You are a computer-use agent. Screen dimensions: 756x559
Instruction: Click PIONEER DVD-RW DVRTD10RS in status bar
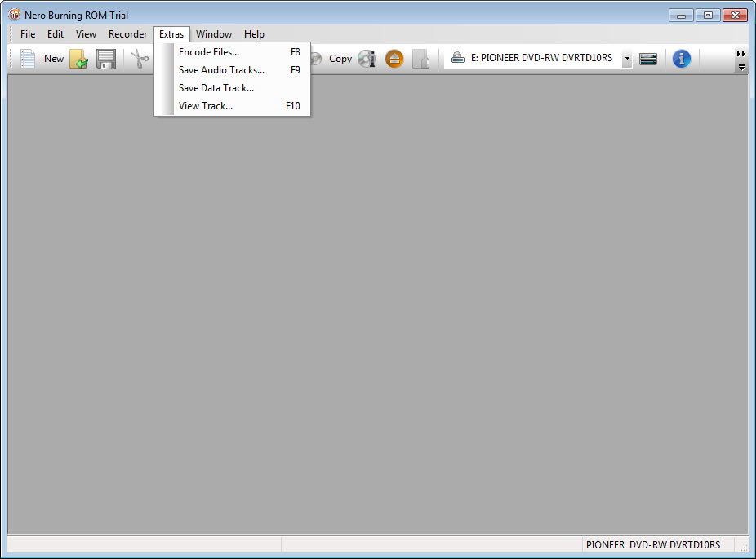pos(653,544)
